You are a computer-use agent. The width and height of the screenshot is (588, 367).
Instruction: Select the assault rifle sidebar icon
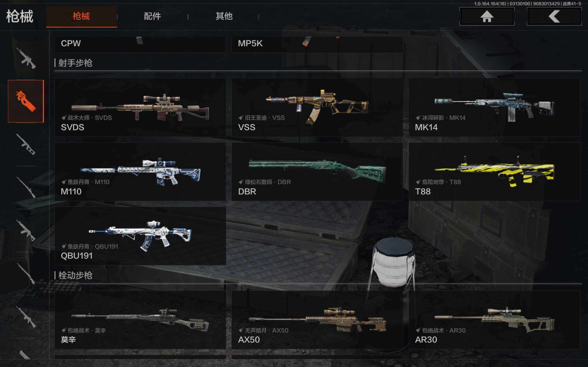pos(26,58)
